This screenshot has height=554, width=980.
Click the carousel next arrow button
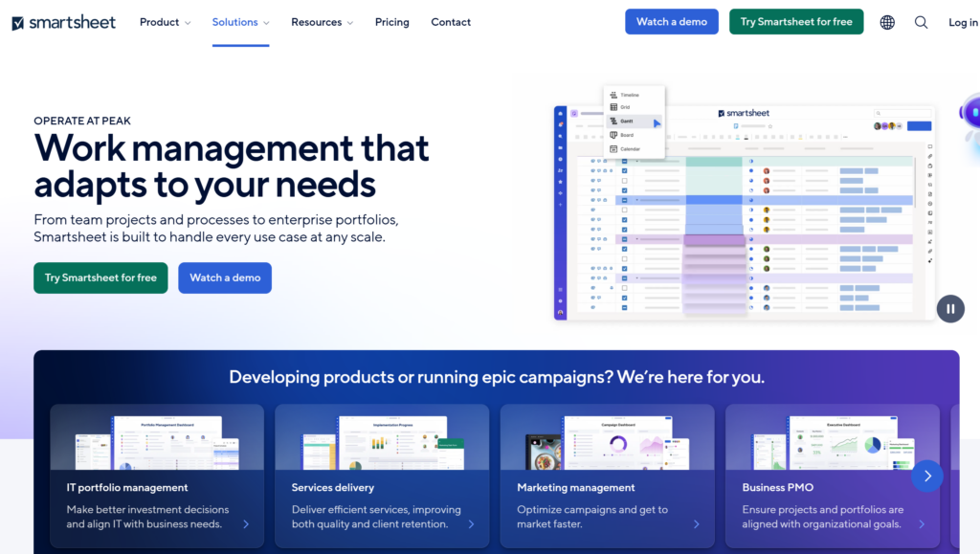coord(926,476)
